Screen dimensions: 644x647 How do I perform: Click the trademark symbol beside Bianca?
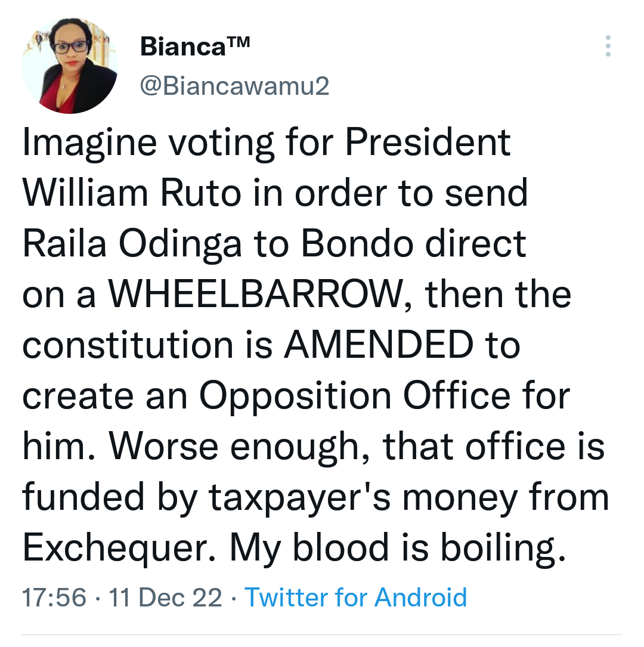237,43
